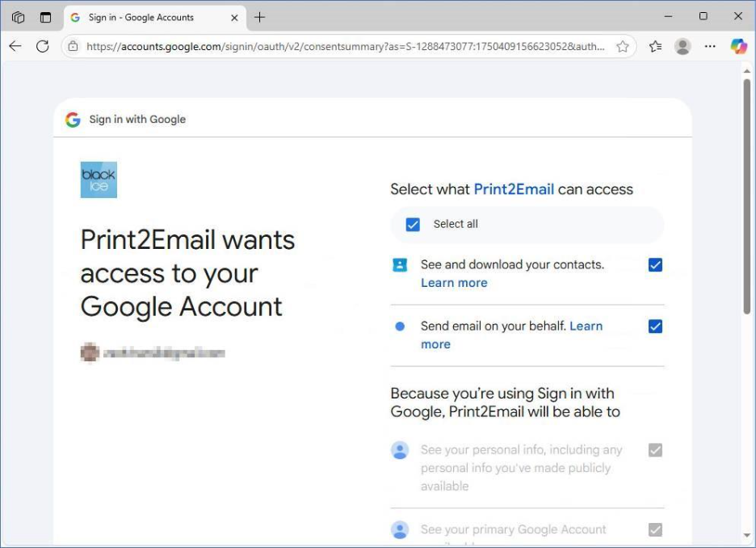756x548 pixels.
Task: Open workspaces icon in title bar
Action: point(19,17)
